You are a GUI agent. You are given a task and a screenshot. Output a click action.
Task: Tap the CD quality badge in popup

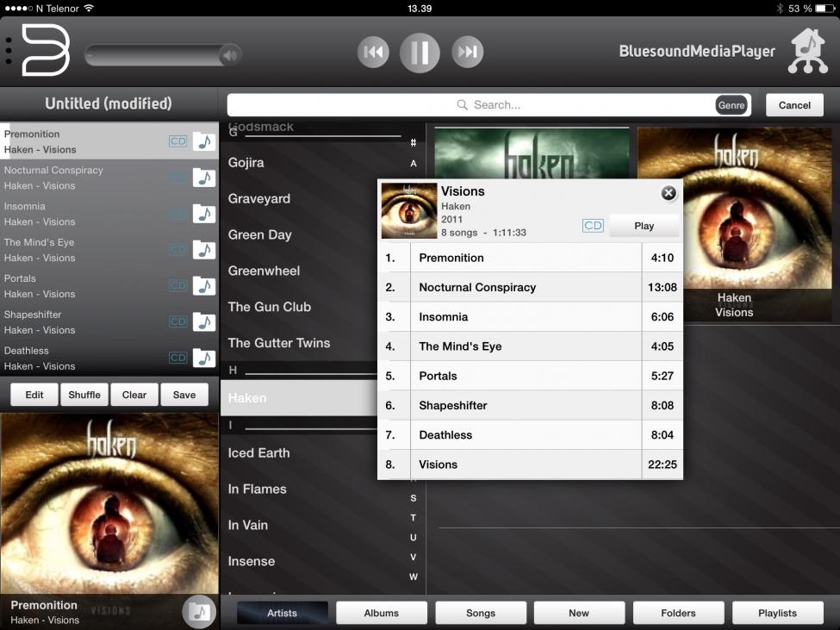coord(593,226)
